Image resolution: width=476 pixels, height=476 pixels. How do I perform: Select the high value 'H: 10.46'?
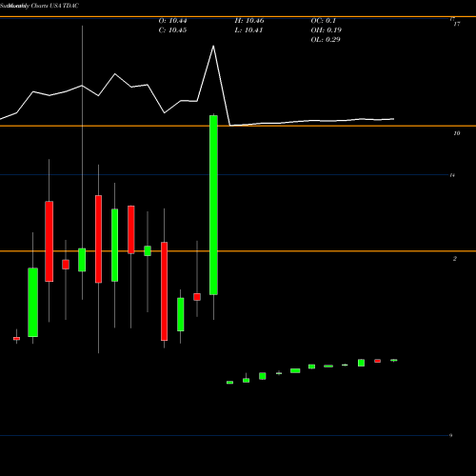click(249, 21)
